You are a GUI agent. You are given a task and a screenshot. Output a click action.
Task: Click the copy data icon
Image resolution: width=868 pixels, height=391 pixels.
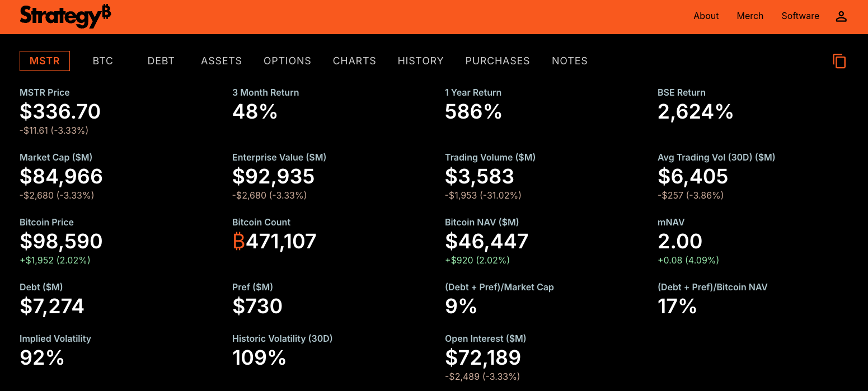point(839,61)
